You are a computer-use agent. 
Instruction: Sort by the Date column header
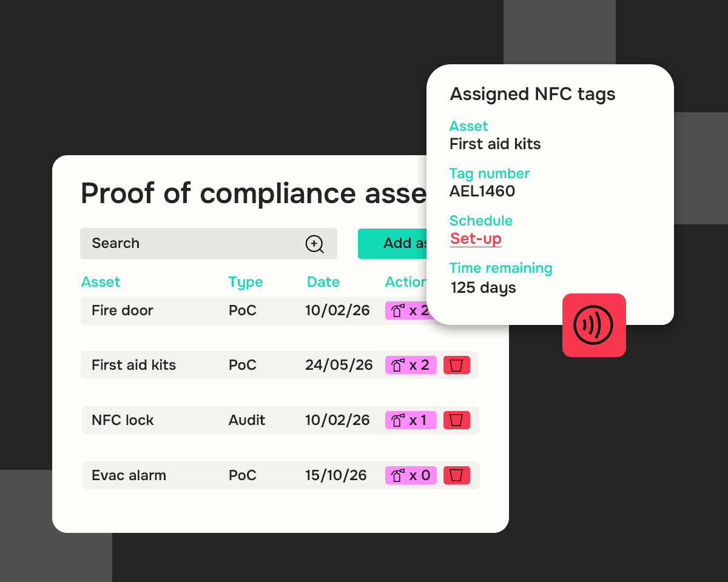pyautogui.click(x=323, y=282)
